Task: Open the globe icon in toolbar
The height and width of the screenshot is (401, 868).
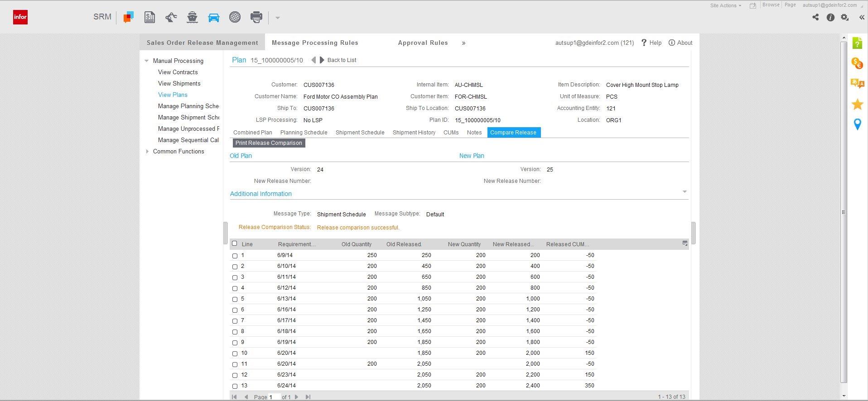Action: [x=235, y=18]
